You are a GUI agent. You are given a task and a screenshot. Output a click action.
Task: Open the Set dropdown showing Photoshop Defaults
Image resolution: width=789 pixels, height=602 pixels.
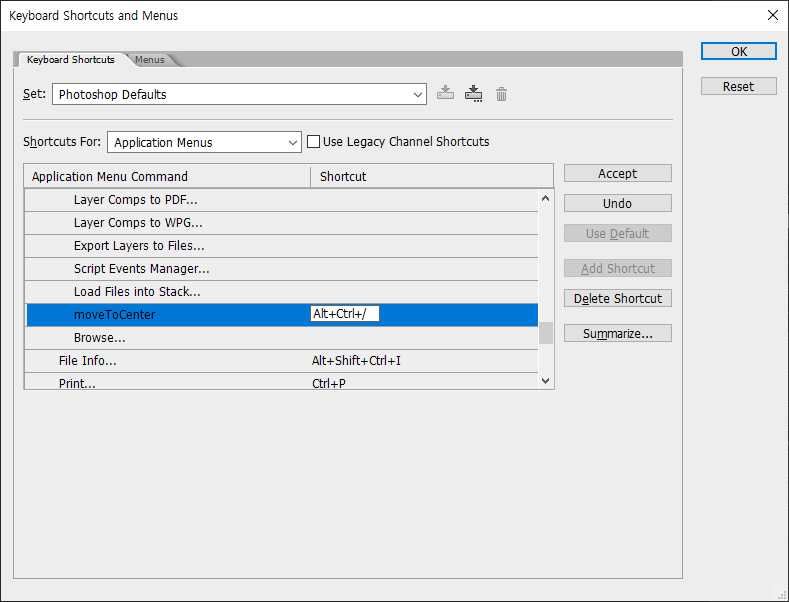point(240,94)
